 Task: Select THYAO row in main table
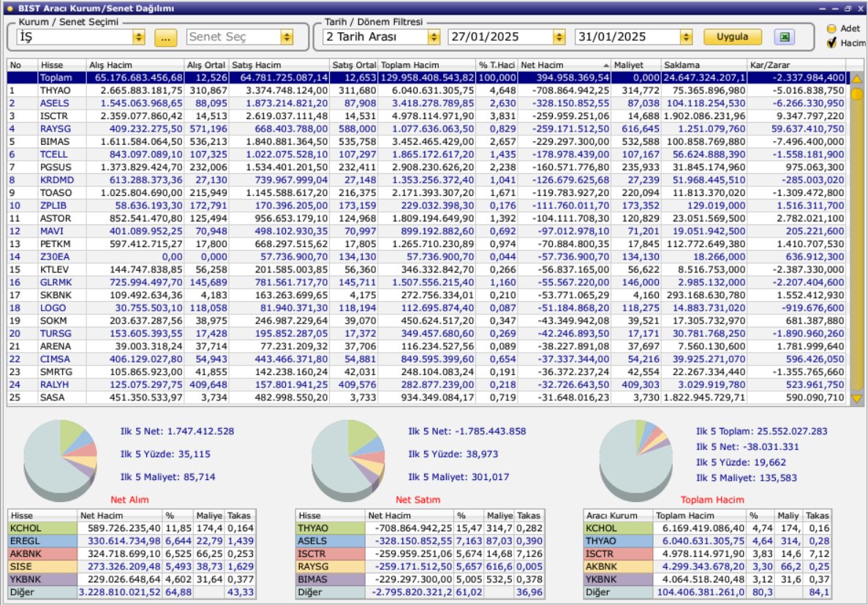[x=426, y=91]
